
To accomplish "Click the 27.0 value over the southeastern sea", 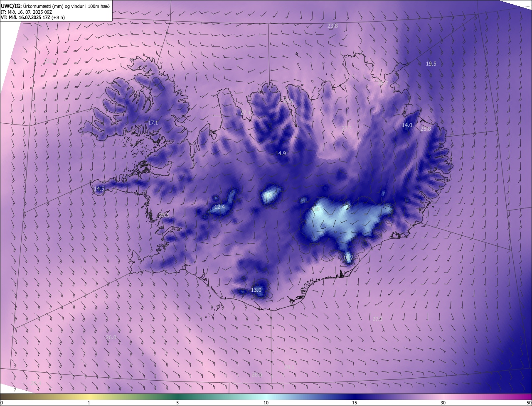I will pyautogui.click(x=377, y=319).
